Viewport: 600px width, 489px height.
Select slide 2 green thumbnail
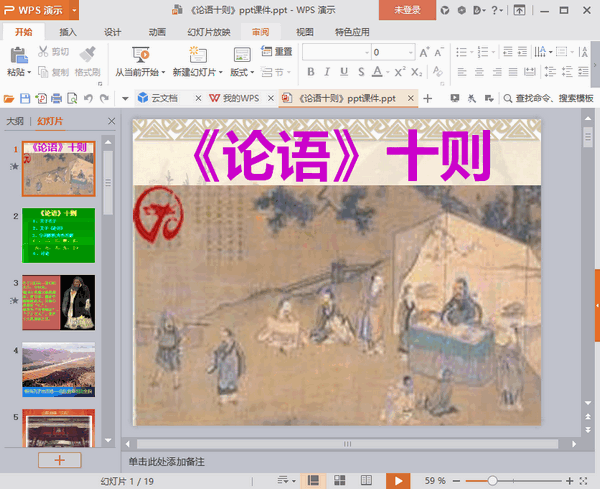[59, 235]
